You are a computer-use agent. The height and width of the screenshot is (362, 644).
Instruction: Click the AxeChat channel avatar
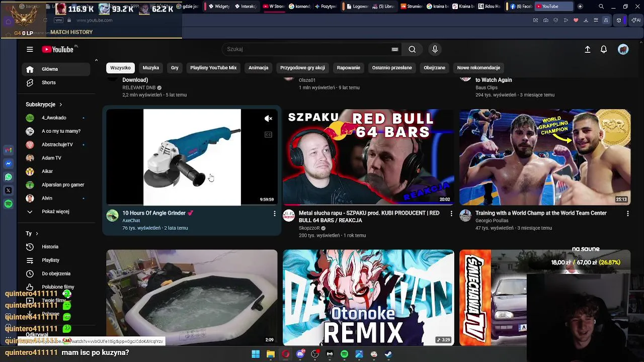(x=112, y=216)
